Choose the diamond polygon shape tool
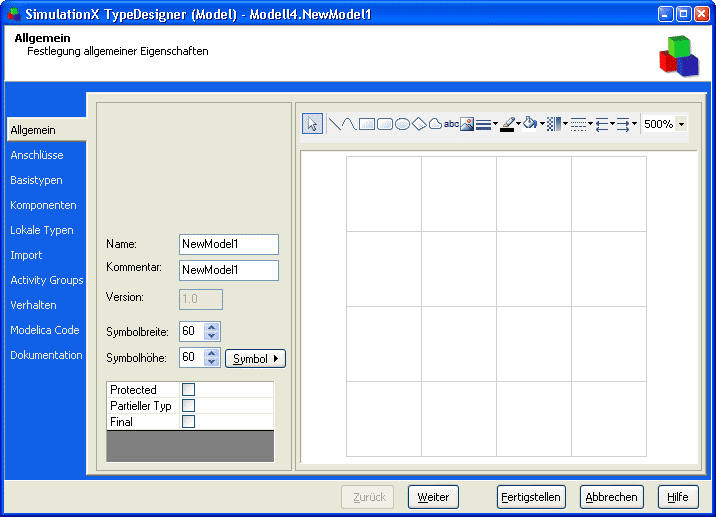 [x=419, y=124]
